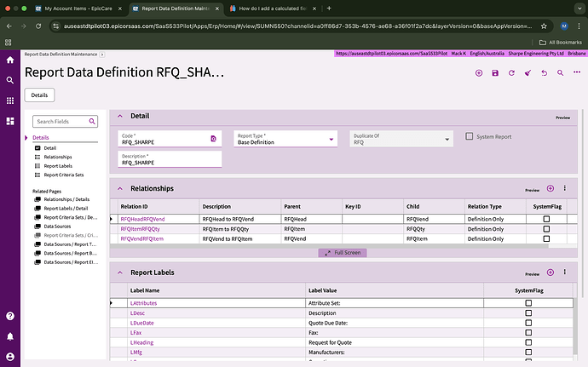Open the LHeading label link
Viewport: 588px width, 367px height.
click(141, 342)
